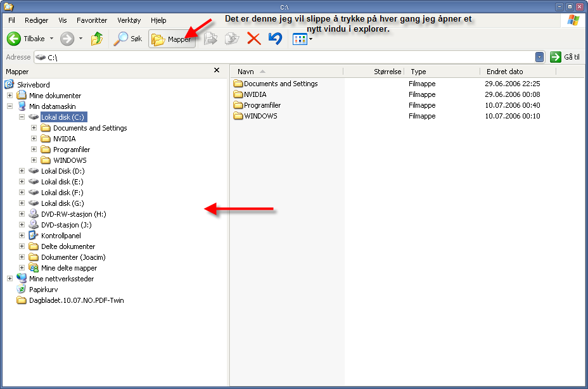Image resolution: width=588 pixels, height=389 pixels.
Task: Collapse Min datamaskin node
Action: (x=10, y=106)
